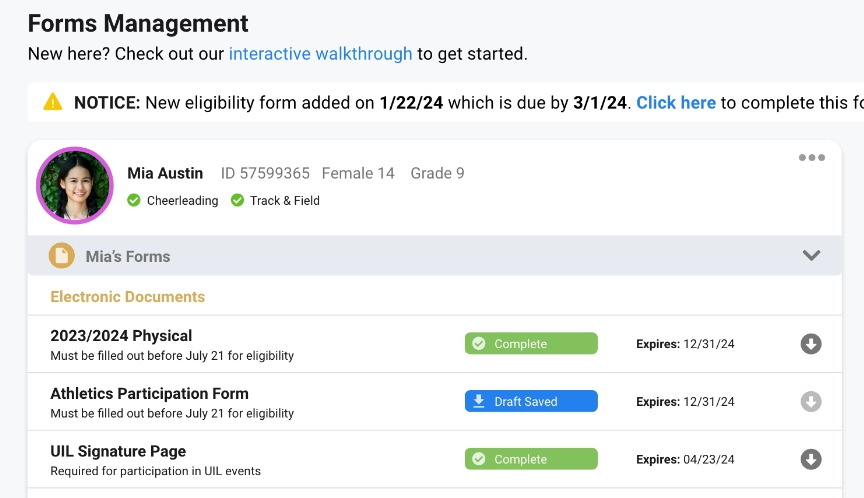This screenshot has width=864, height=498.
Task: Click the 'Click here' eligibility form link
Action: 676,103
